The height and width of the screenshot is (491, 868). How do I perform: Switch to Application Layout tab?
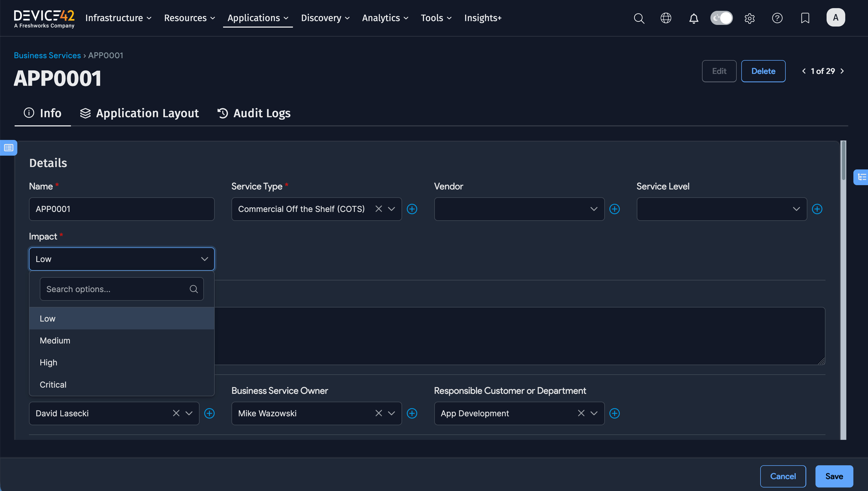(x=139, y=113)
